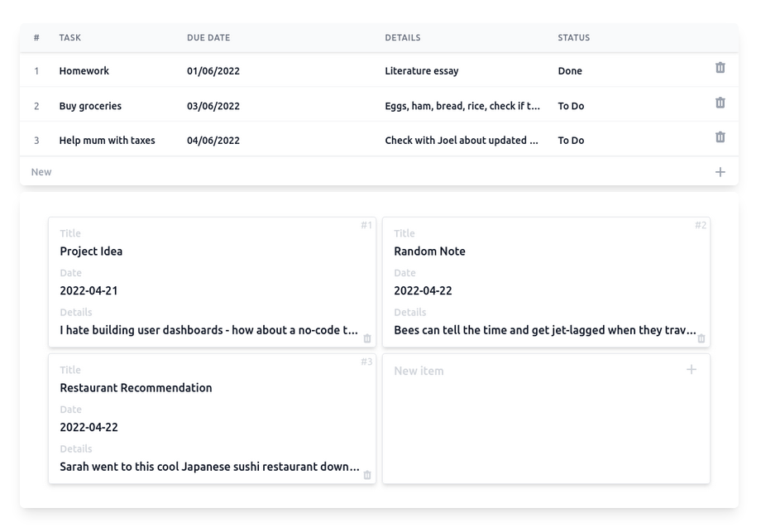Image resolution: width=761 pixels, height=532 pixels.
Task: Delete the Buy groceries task row
Action: click(x=720, y=103)
